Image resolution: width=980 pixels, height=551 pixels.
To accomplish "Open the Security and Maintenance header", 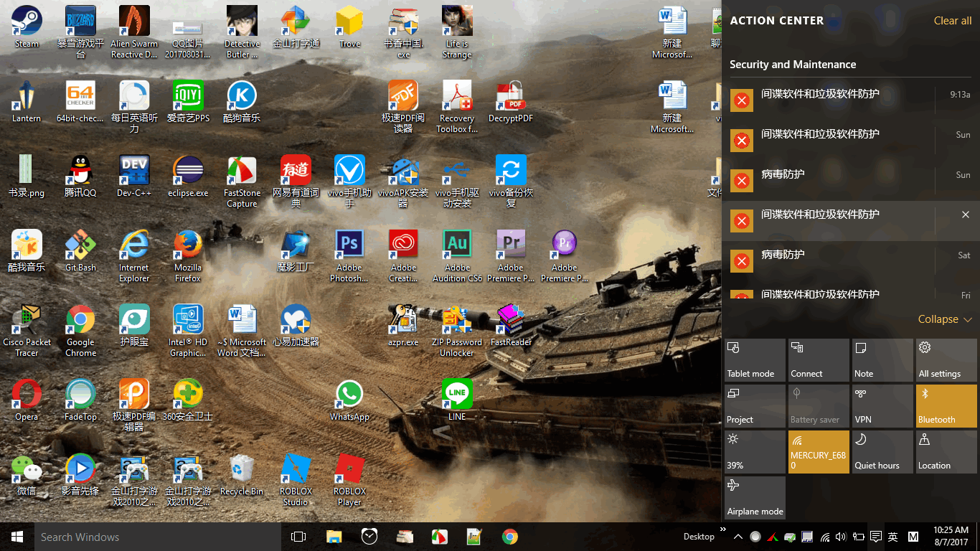I will (793, 65).
